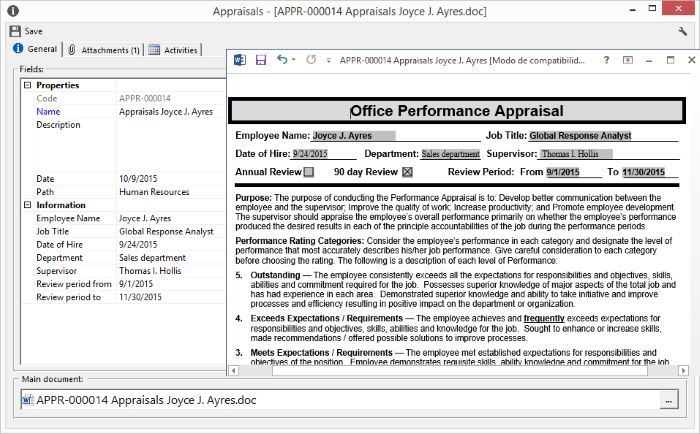Viewport: 700px width, 434px height.
Task: Click the Office Performance Appraisal heading
Action: (457, 111)
